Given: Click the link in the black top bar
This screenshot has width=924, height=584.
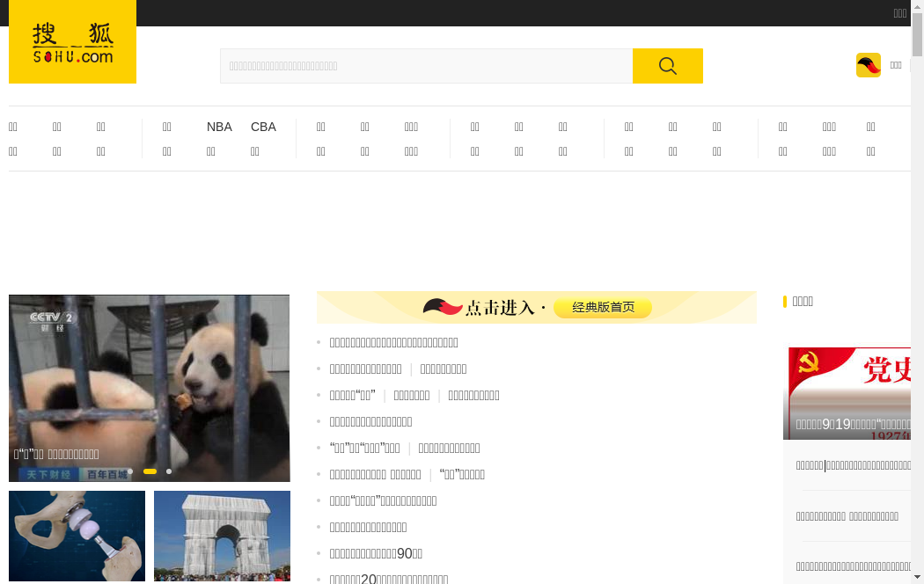Looking at the screenshot, I should [899, 13].
